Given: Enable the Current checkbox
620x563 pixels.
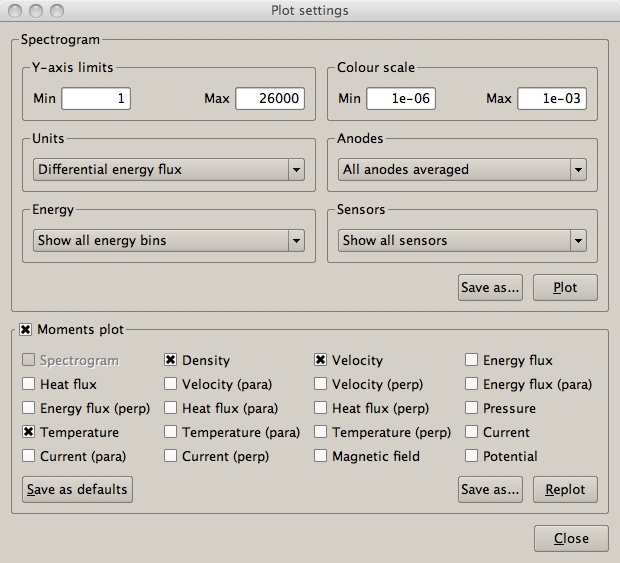Looking at the screenshot, I should (471, 432).
